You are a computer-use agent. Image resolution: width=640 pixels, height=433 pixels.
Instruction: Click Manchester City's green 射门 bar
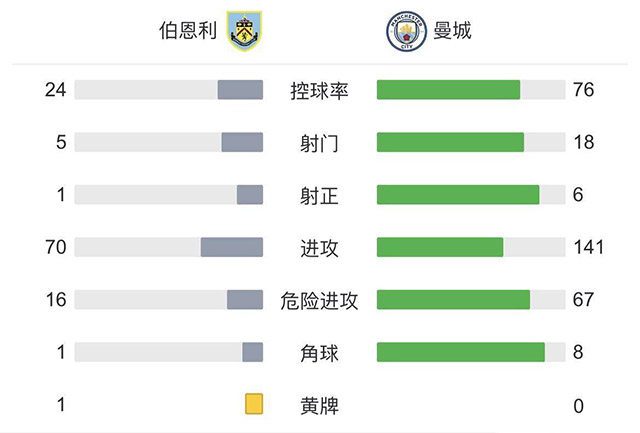tap(450, 142)
